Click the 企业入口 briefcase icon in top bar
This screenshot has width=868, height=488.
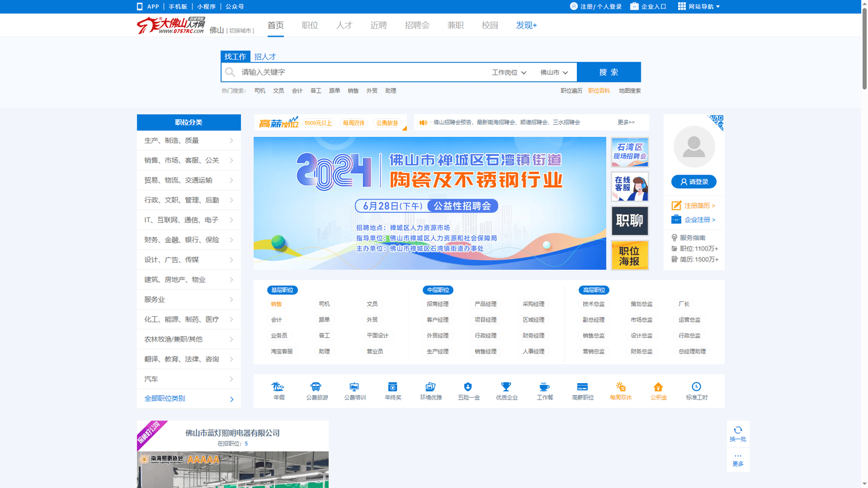[634, 7]
